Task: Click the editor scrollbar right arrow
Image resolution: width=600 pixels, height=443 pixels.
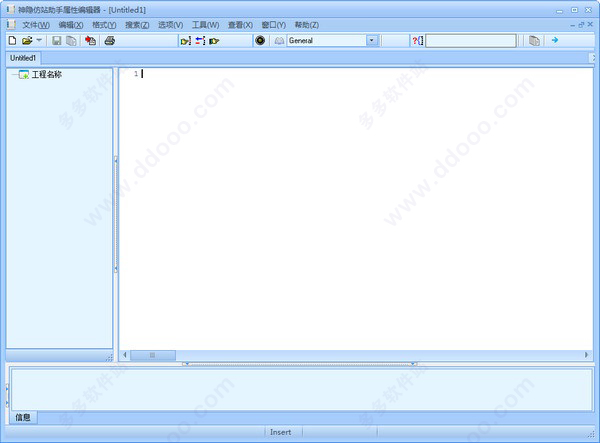Action: pyautogui.click(x=587, y=355)
